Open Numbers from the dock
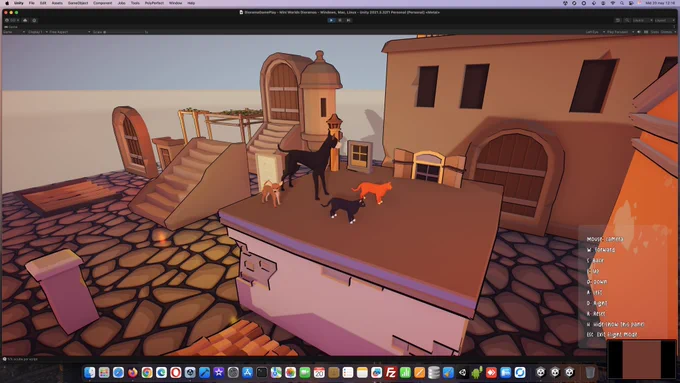 [405, 372]
